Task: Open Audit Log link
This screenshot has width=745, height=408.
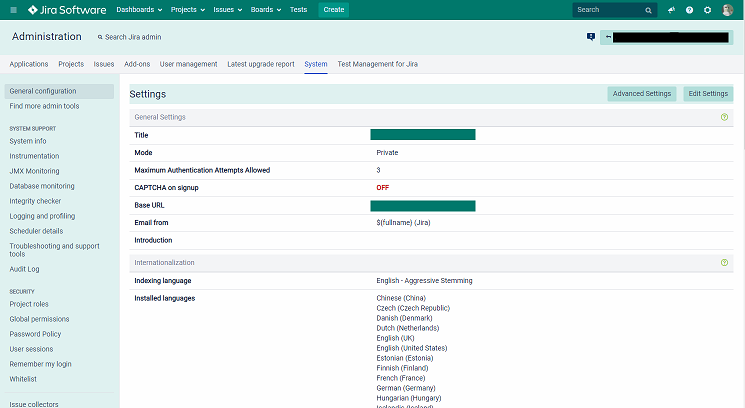Action: 24,269
